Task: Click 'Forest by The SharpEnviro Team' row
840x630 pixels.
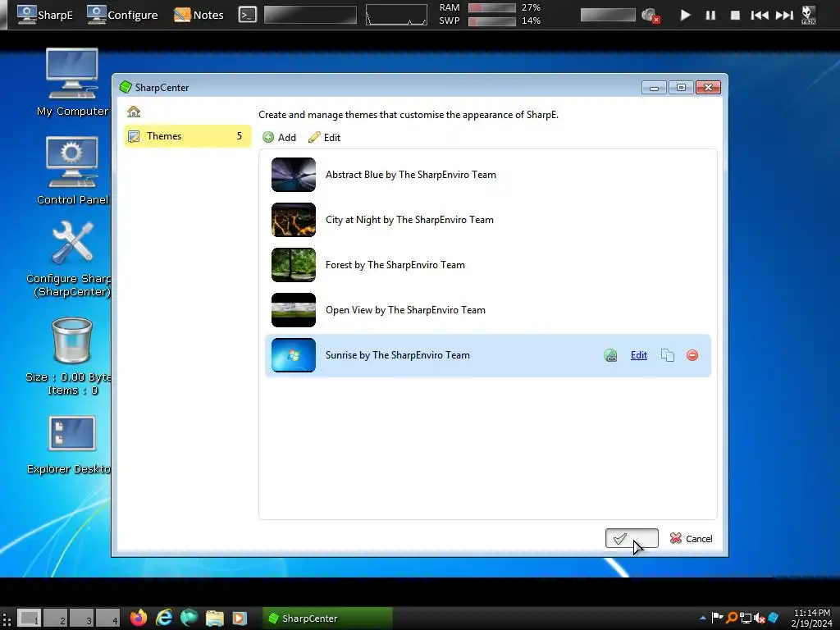Action: tap(487, 265)
